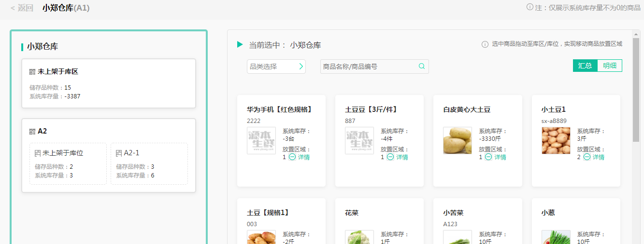Click the shelf icon beside A2-1
The width and height of the screenshot is (644, 244).
[x=119, y=153]
